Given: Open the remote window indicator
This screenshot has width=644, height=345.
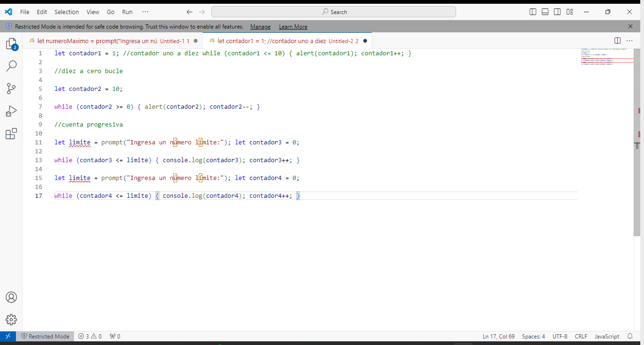Looking at the screenshot, I should point(8,336).
